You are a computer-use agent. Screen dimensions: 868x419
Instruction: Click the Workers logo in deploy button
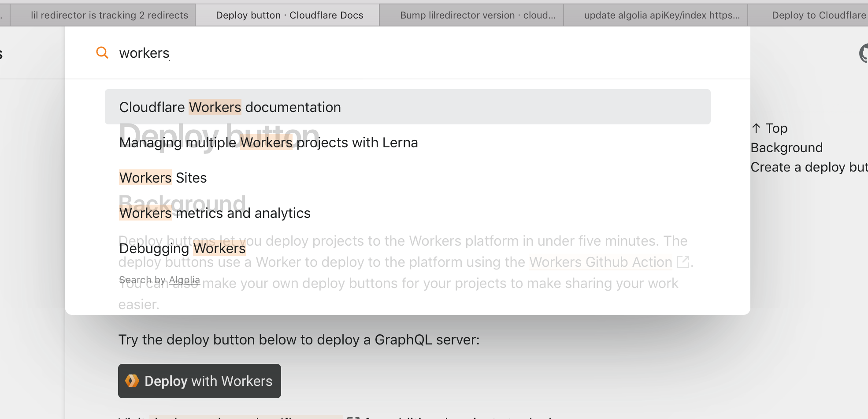coord(132,381)
